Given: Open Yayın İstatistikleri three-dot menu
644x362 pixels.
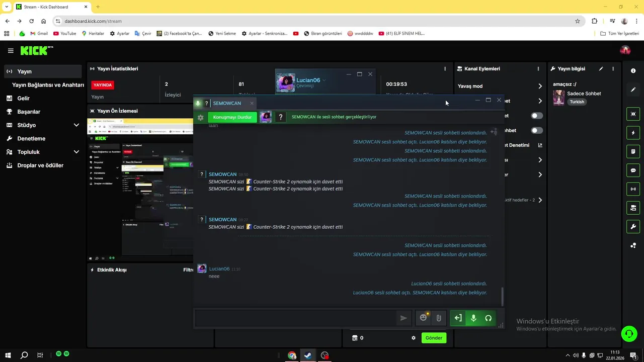Looking at the screenshot, I should [445, 69].
